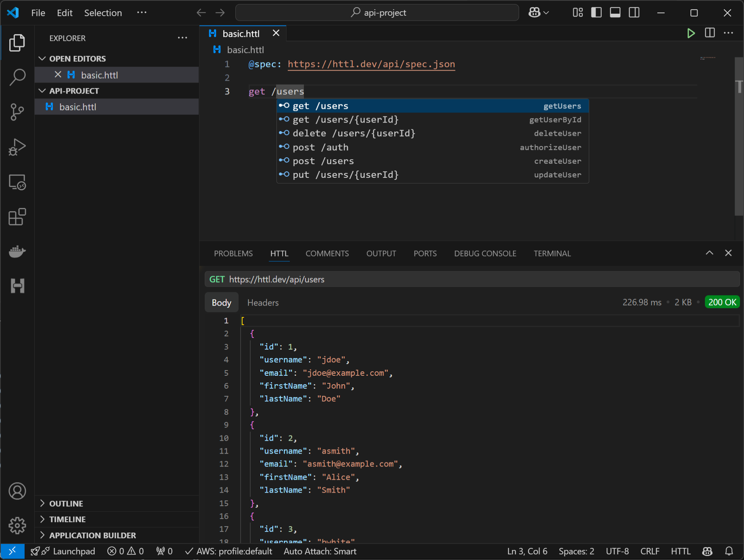Open the Explorer view in activity bar

pyautogui.click(x=17, y=43)
